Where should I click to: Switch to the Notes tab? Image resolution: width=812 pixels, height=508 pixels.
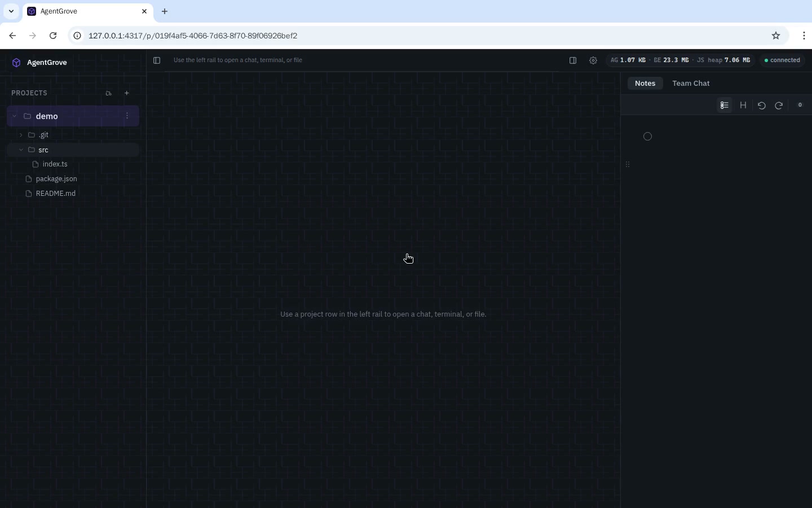pyautogui.click(x=646, y=84)
